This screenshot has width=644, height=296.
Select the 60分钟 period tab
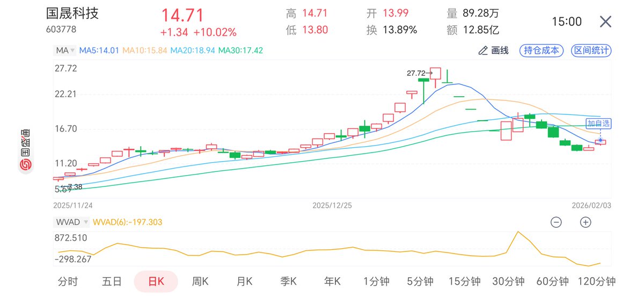point(552,281)
